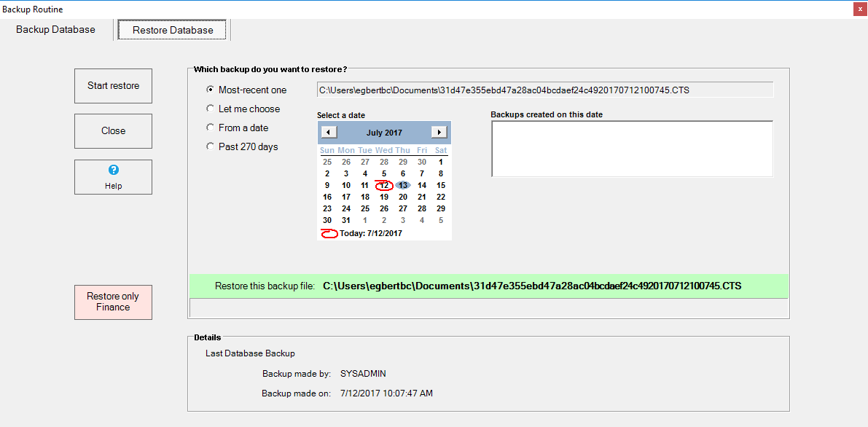The height and width of the screenshot is (427, 868).
Task: Click Today: 7/12/2017 link in calendar
Action: point(370,233)
